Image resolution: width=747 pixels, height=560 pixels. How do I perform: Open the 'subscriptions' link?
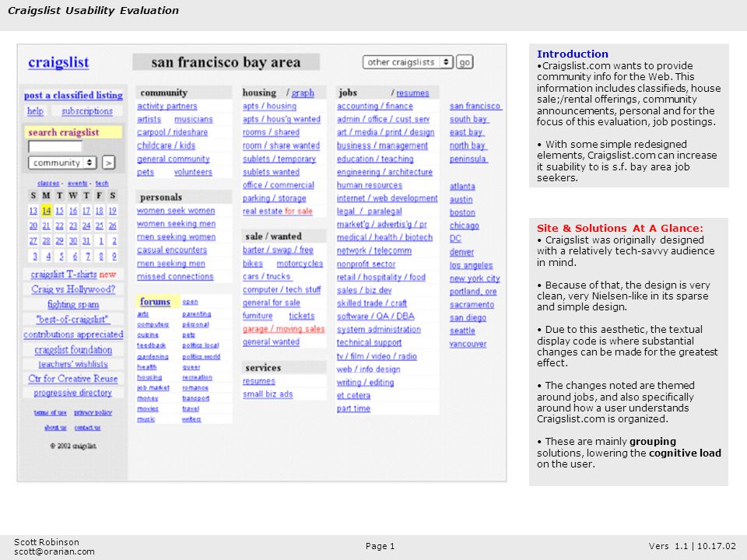tap(87, 111)
